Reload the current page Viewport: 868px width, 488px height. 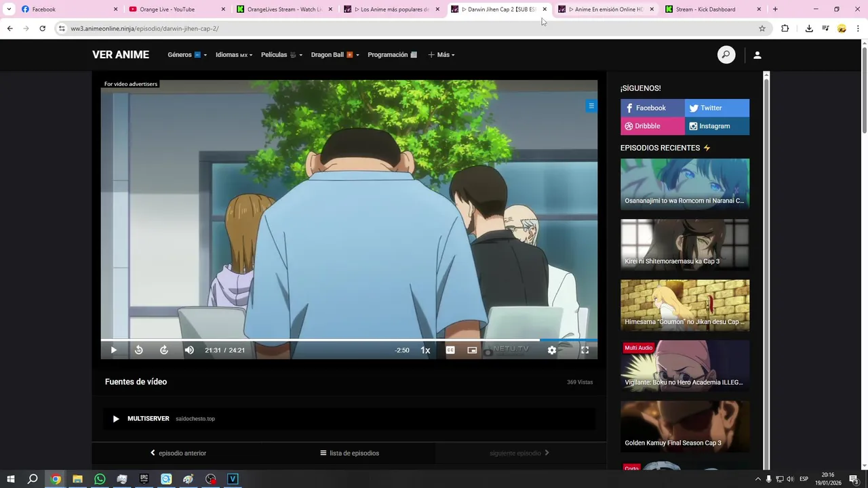click(x=42, y=28)
